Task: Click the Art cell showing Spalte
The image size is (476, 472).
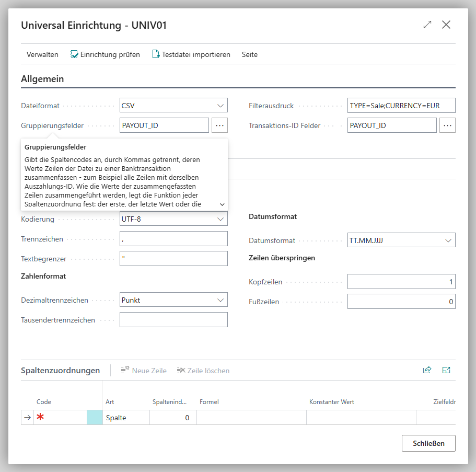Action: pyautogui.click(x=126, y=417)
